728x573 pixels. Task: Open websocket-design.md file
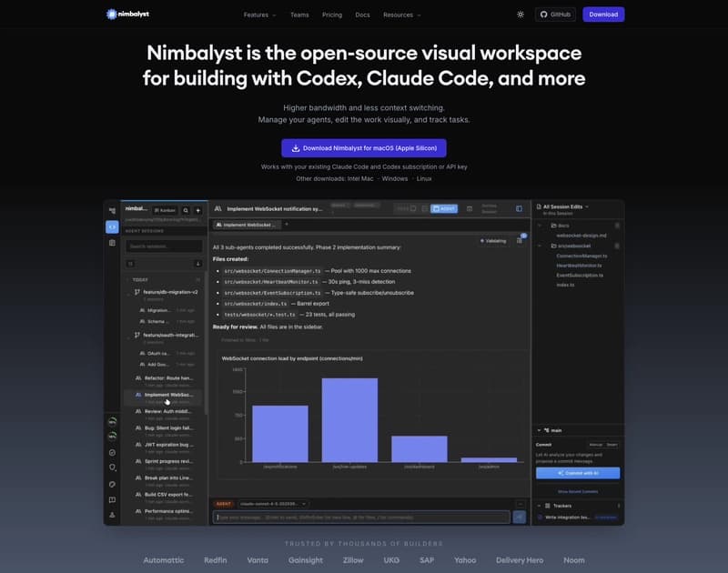581,236
